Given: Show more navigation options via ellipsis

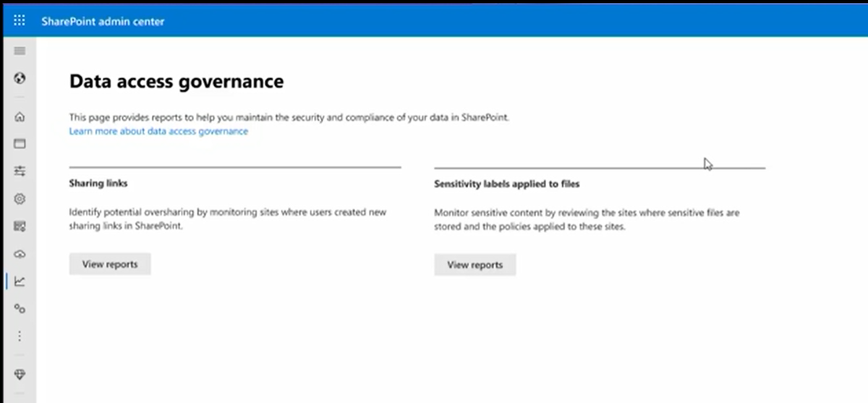Looking at the screenshot, I should (x=20, y=336).
